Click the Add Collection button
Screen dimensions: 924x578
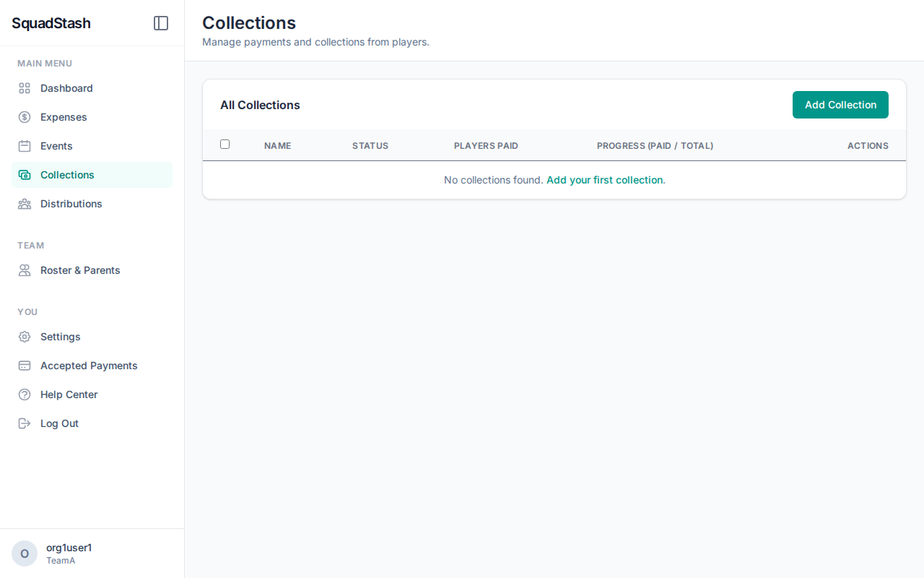click(840, 105)
